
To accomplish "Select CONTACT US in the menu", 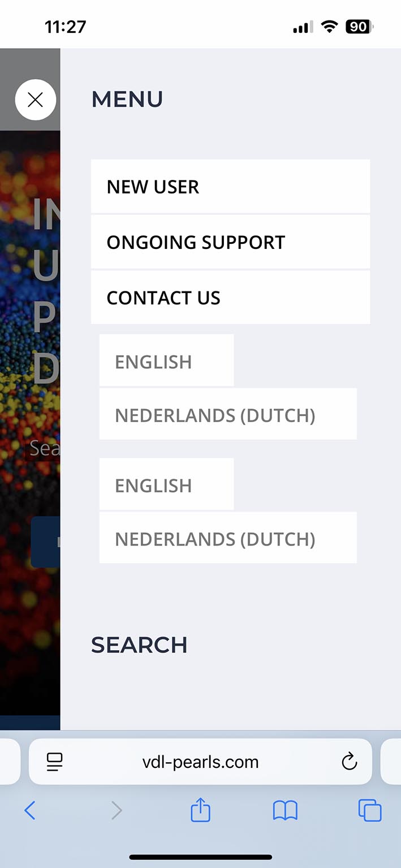I will click(230, 298).
